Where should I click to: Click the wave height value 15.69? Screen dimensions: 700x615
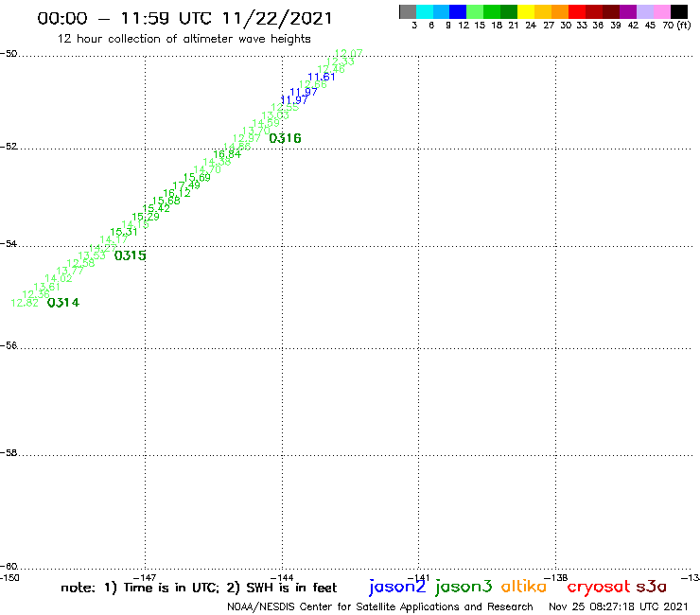pyautogui.click(x=197, y=177)
